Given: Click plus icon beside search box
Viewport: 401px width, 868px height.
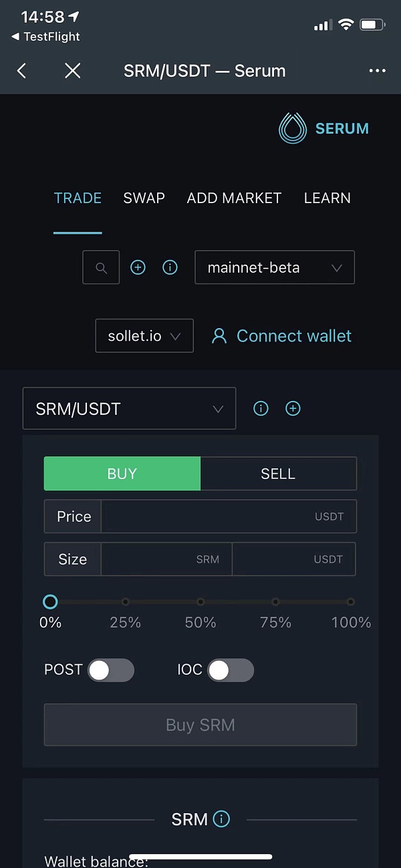Looking at the screenshot, I should [x=138, y=268].
